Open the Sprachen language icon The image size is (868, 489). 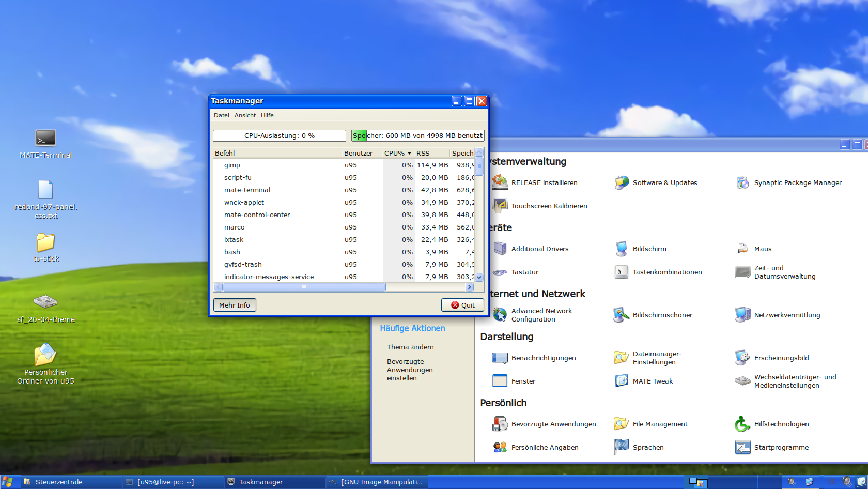622,447
